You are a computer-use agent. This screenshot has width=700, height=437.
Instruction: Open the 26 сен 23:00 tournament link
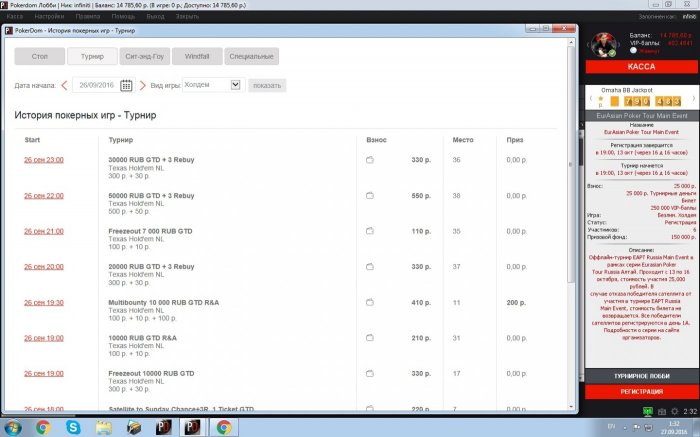[44, 160]
